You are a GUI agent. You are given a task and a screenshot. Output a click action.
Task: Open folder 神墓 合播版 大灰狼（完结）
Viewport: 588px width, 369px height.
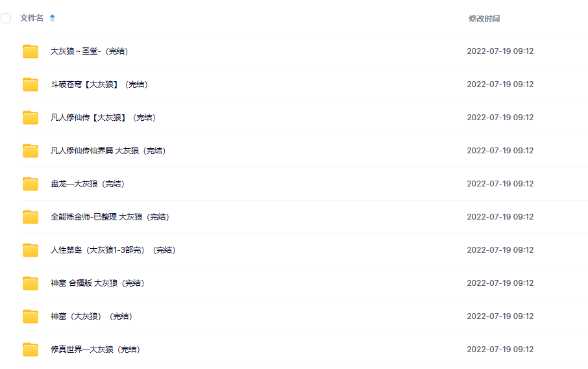[x=97, y=283]
